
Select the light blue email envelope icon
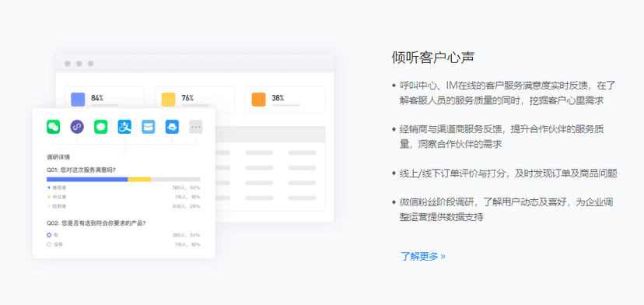point(149,127)
